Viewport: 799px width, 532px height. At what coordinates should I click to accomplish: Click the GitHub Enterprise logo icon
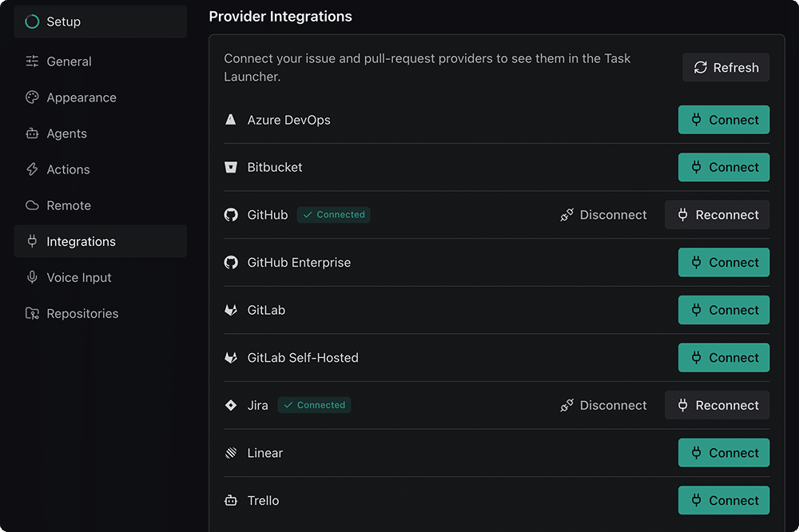pyautogui.click(x=231, y=263)
